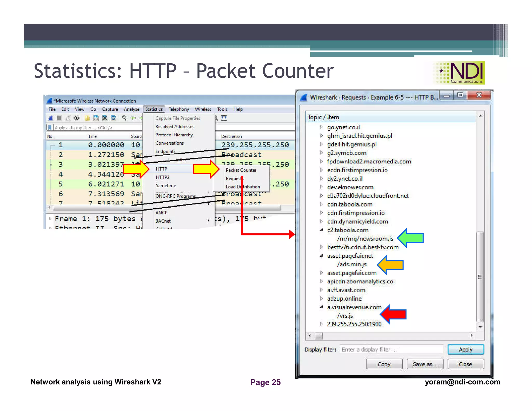This screenshot has width=532, height=411.
Task: Expand fpdownload2.macromedia.com tree item
Action: point(321,161)
